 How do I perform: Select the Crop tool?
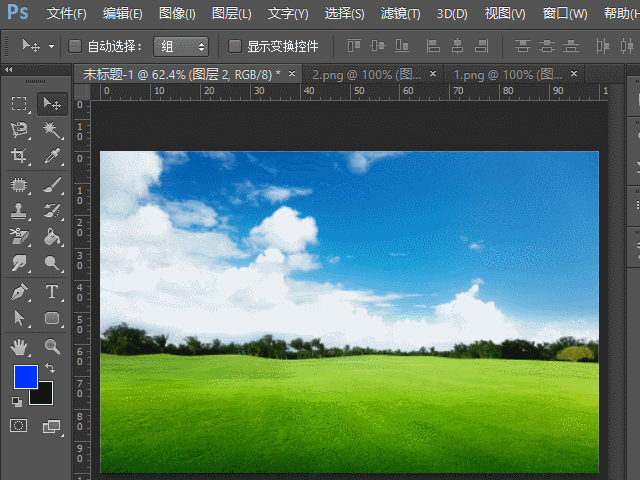(x=19, y=156)
